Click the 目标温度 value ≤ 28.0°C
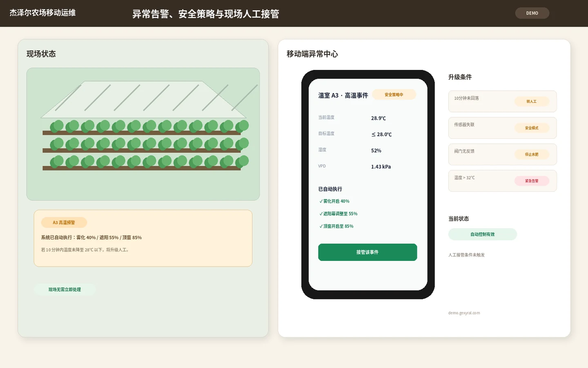 point(381,135)
